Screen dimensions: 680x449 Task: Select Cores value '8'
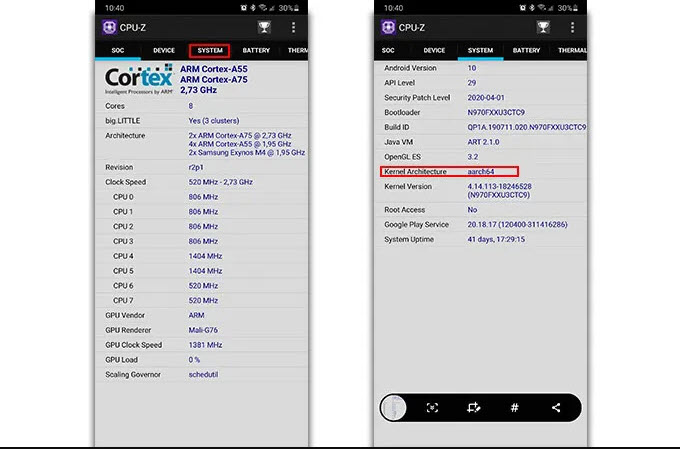coord(191,106)
